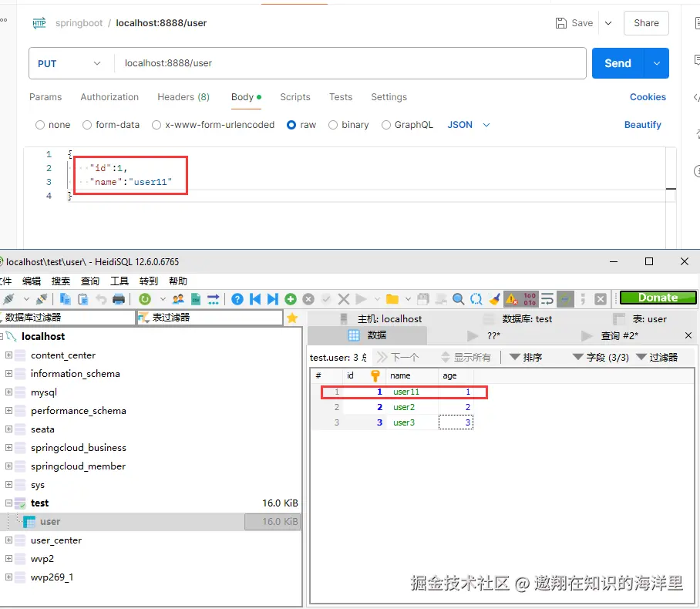Click the run query play icon
The height and width of the screenshot is (609, 700).
[x=361, y=299]
